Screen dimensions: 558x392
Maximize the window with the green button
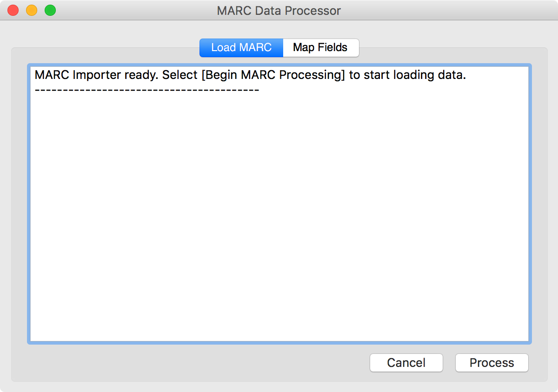(x=50, y=10)
